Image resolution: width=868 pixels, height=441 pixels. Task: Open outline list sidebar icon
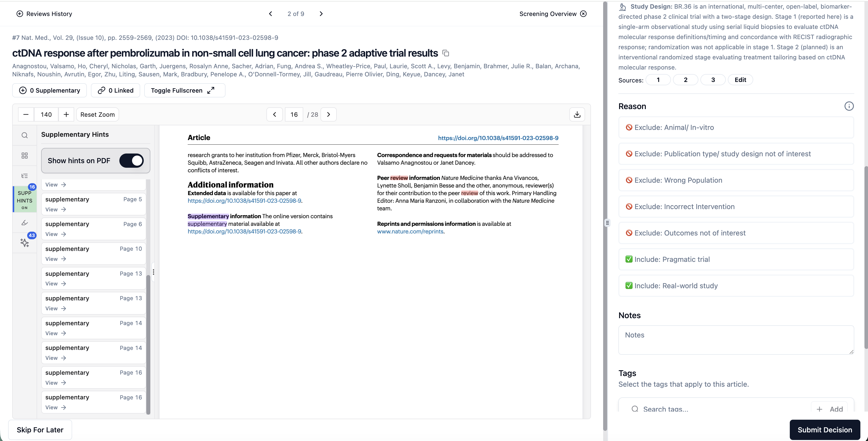pyautogui.click(x=25, y=176)
